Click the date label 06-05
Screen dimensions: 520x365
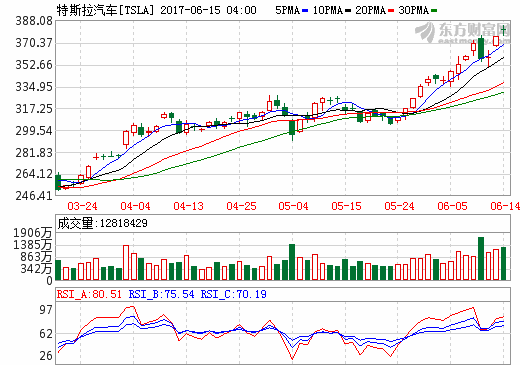[452, 206]
